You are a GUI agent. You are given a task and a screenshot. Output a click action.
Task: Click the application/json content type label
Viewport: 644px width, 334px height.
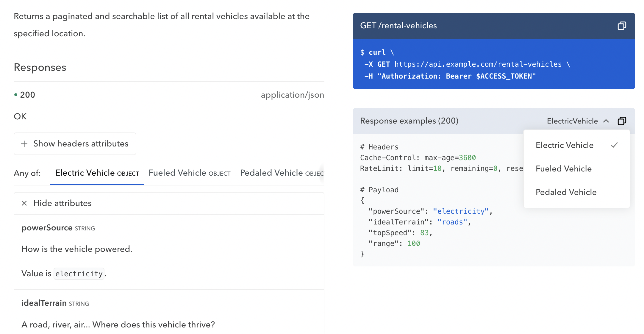pos(293,95)
